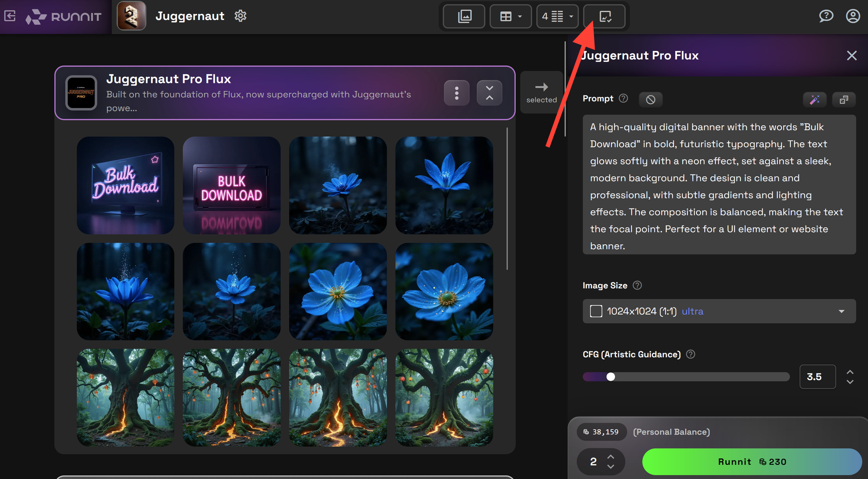
Task: Open the columns count dropdown showing 4
Action: pyautogui.click(x=557, y=16)
